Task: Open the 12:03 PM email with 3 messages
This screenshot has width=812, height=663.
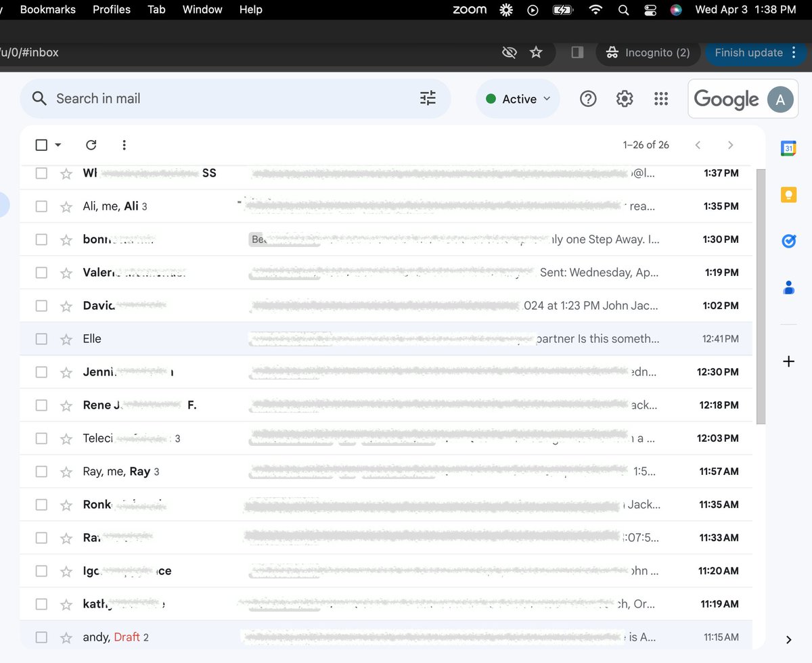Action: (x=386, y=438)
